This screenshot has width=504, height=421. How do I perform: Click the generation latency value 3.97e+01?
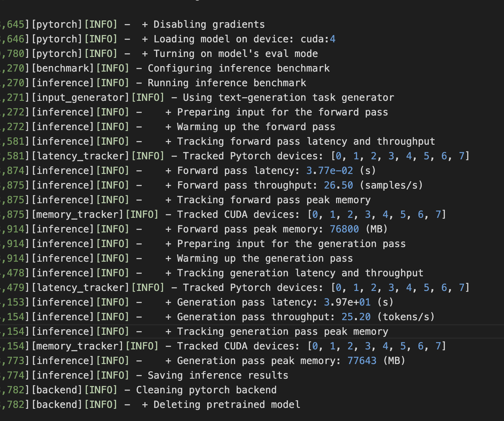[x=347, y=302]
